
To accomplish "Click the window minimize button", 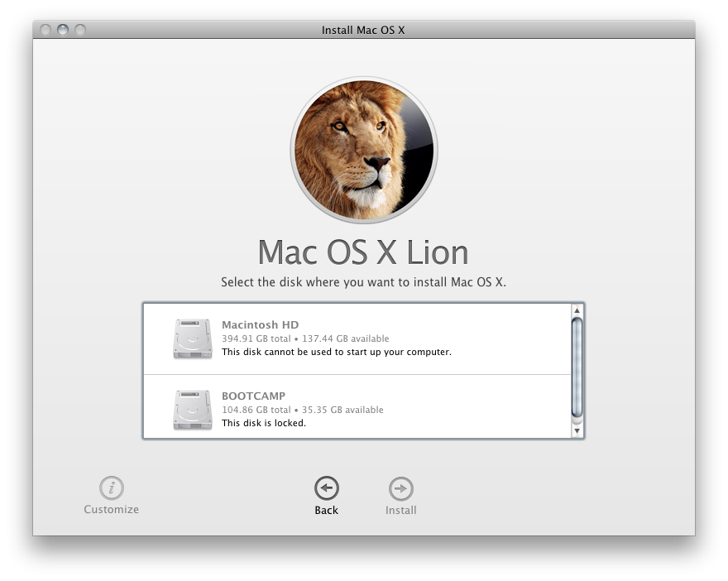I will [x=63, y=30].
